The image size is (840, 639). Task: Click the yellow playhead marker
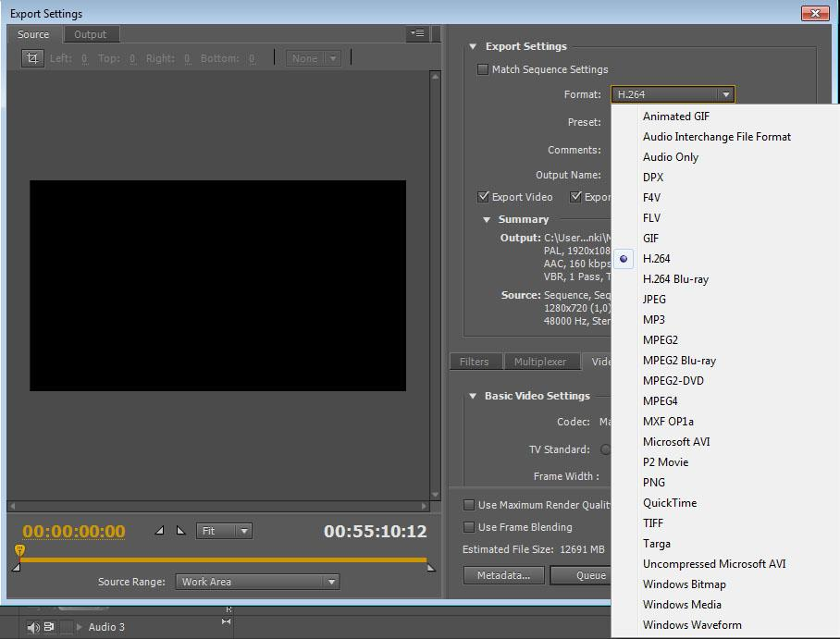[19, 550]
